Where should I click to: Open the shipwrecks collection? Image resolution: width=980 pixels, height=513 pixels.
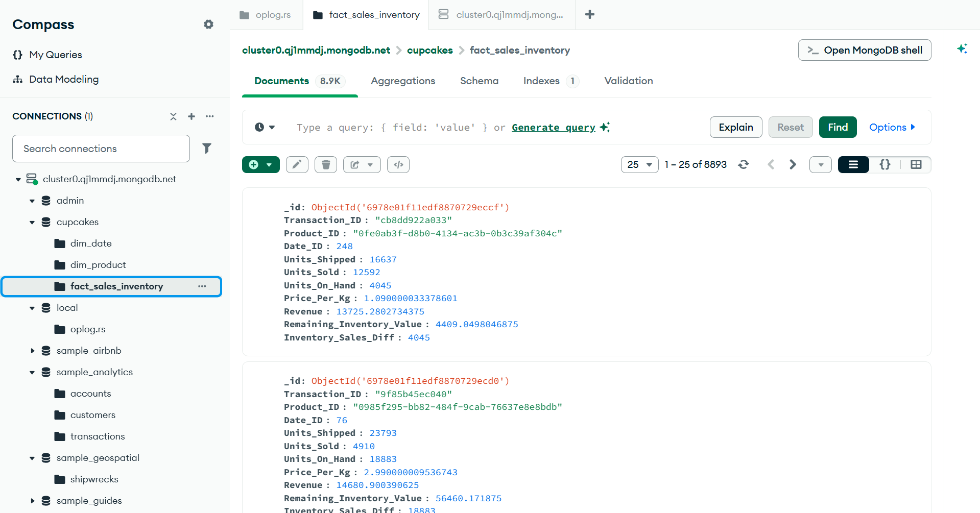pos(94,479)
